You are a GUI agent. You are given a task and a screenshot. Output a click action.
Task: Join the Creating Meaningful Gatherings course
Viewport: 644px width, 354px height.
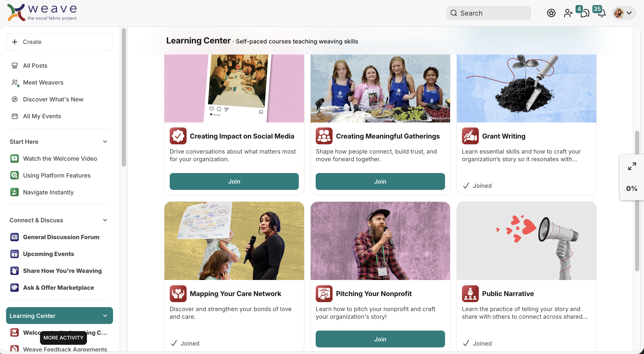pyautogui.click(x=380, y=181)
